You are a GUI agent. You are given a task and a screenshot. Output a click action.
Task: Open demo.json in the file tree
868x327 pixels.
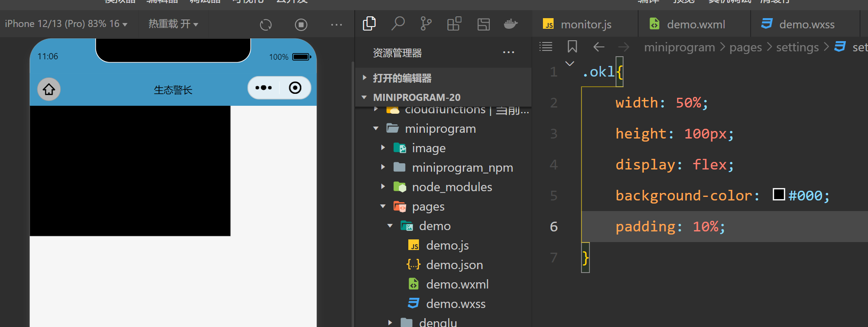454,265
